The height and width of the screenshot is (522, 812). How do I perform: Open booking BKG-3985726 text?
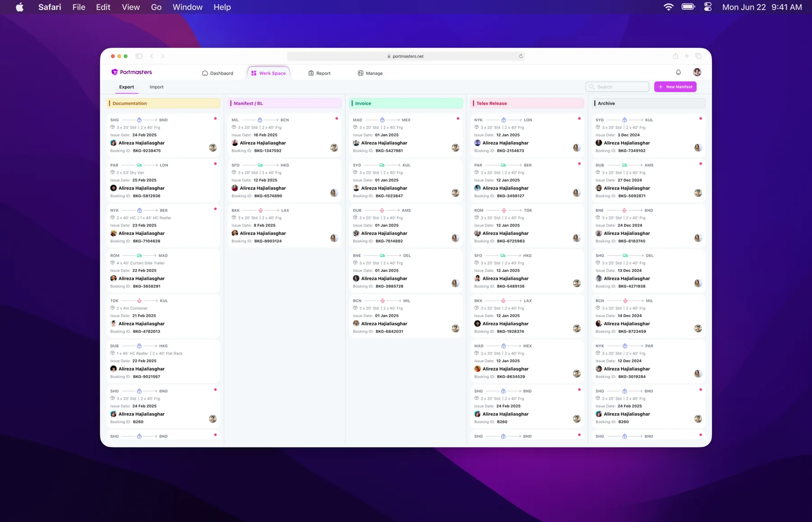coord(389,286)
